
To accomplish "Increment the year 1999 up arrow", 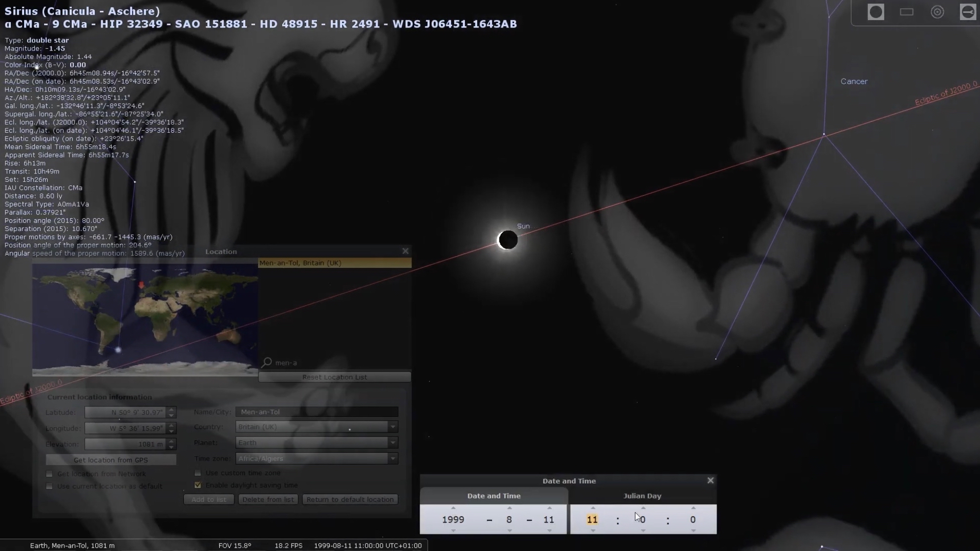I will pos(453,508).
